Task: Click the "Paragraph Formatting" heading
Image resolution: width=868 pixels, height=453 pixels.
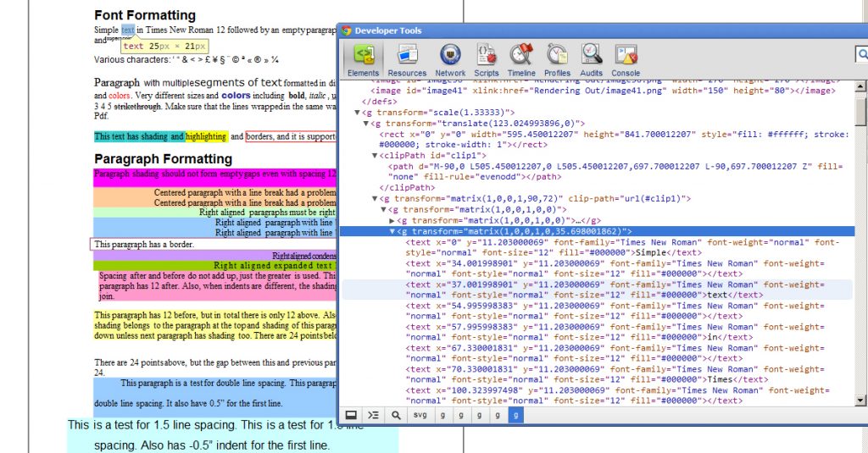Action: coord(164,158)
